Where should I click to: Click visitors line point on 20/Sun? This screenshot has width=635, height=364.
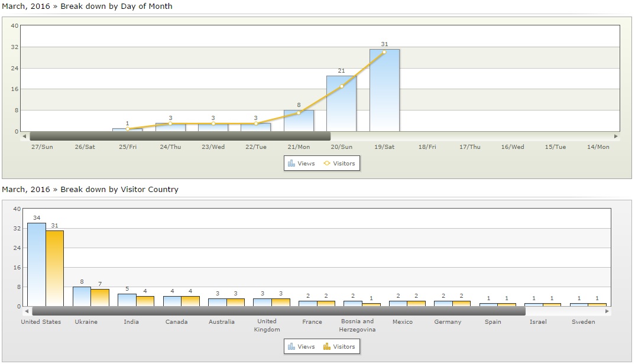point(341,86)
